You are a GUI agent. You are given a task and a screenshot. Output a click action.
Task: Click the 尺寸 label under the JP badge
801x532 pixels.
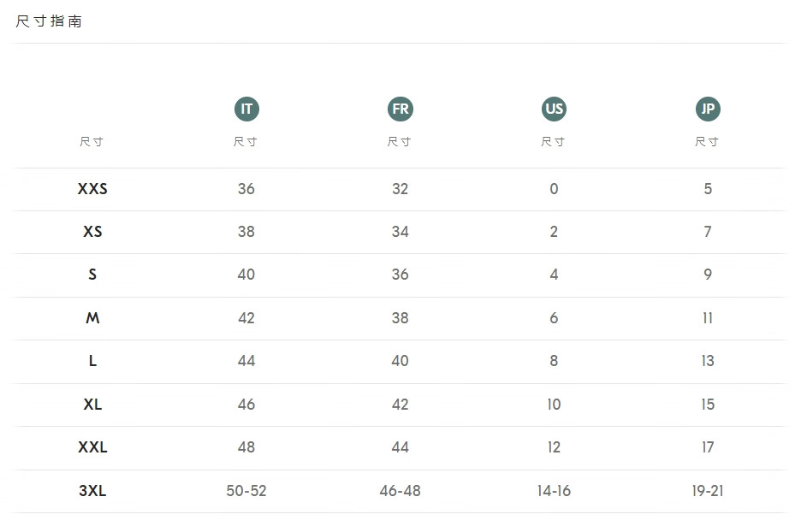707,142
